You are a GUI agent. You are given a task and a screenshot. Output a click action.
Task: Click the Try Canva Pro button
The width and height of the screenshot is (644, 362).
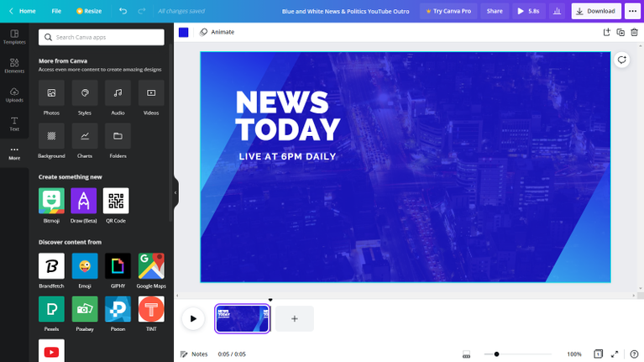click(x=448, y=11)
